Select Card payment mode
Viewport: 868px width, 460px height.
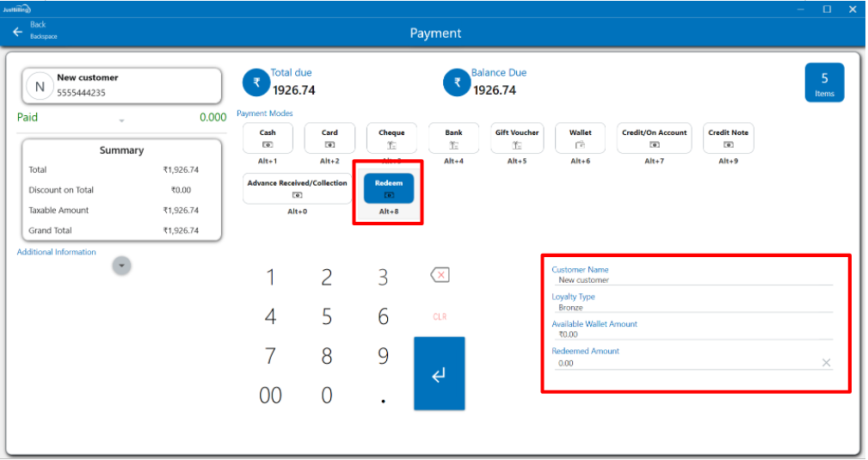point(329,138)
